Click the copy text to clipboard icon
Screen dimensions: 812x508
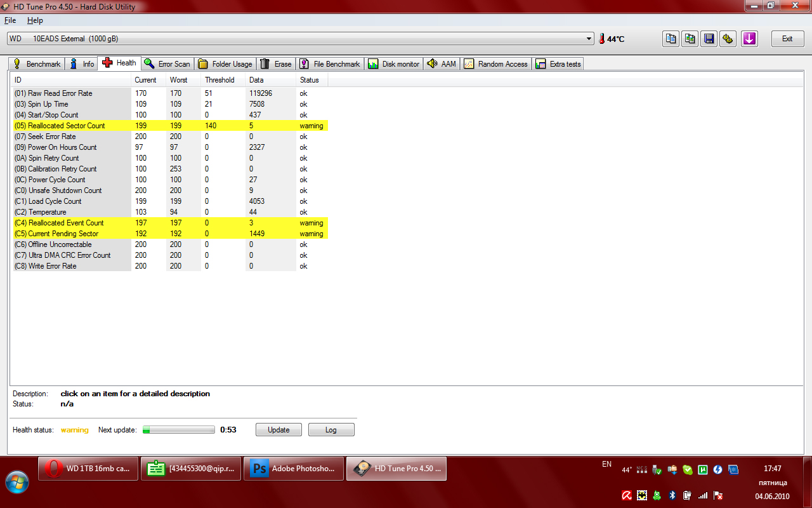(671, 39)
